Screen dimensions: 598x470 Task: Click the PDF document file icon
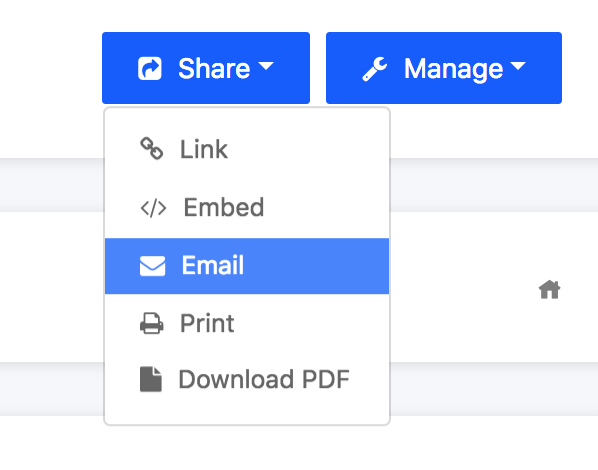point(151,379)
